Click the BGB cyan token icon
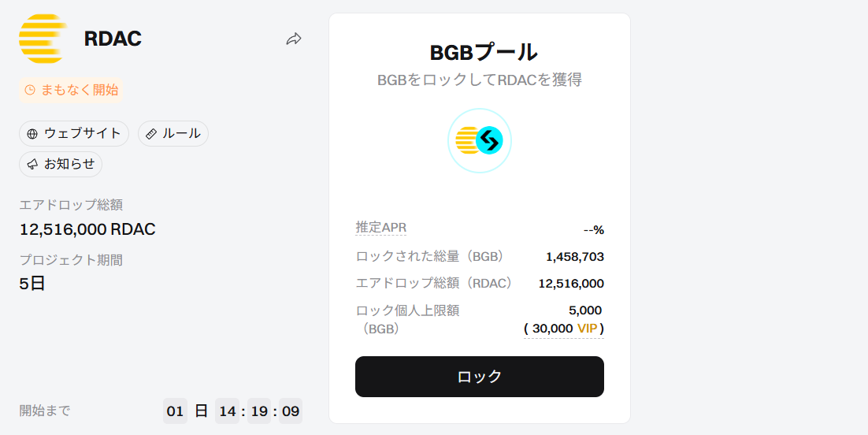Viewport: 868px width, 435px height. click(489, 141)
